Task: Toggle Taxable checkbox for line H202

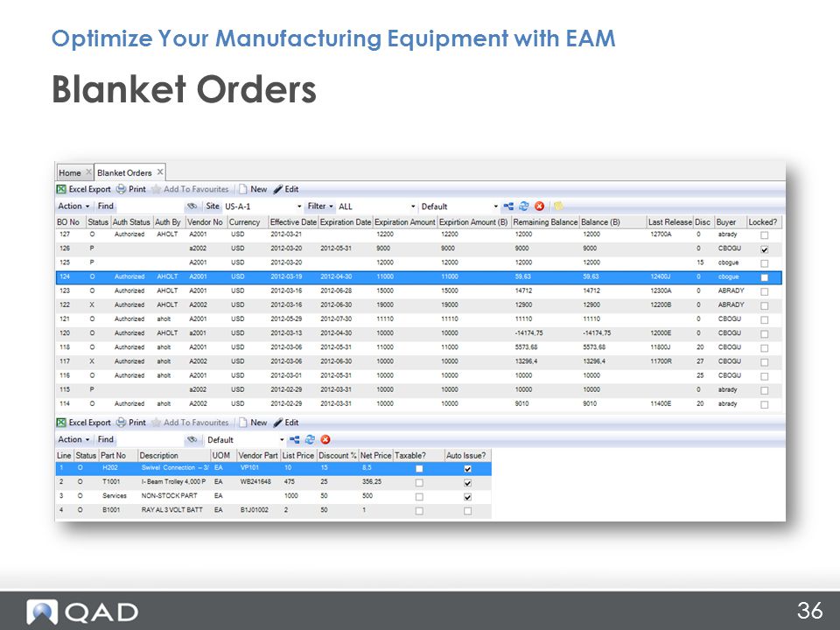Action: (x=419, y=469)
